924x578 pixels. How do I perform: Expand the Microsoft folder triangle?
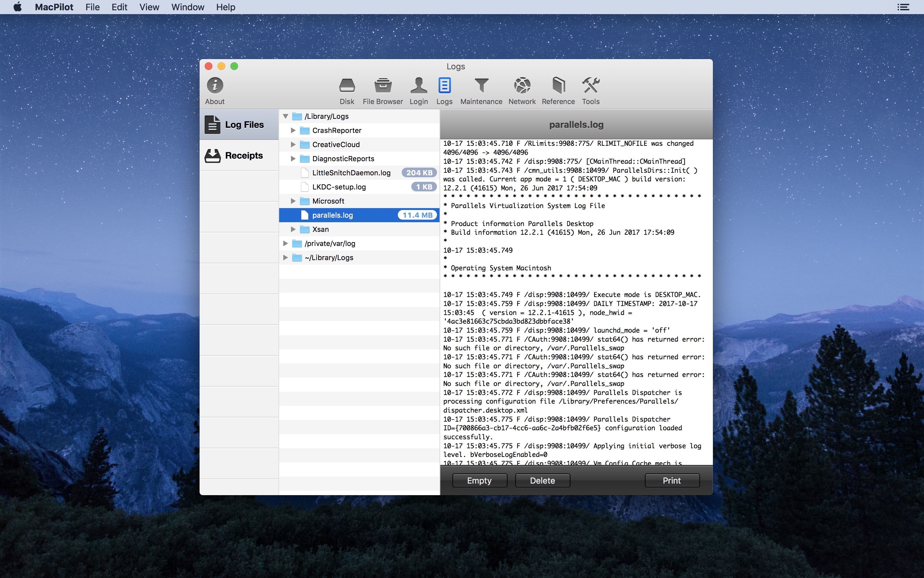point(293,201)
